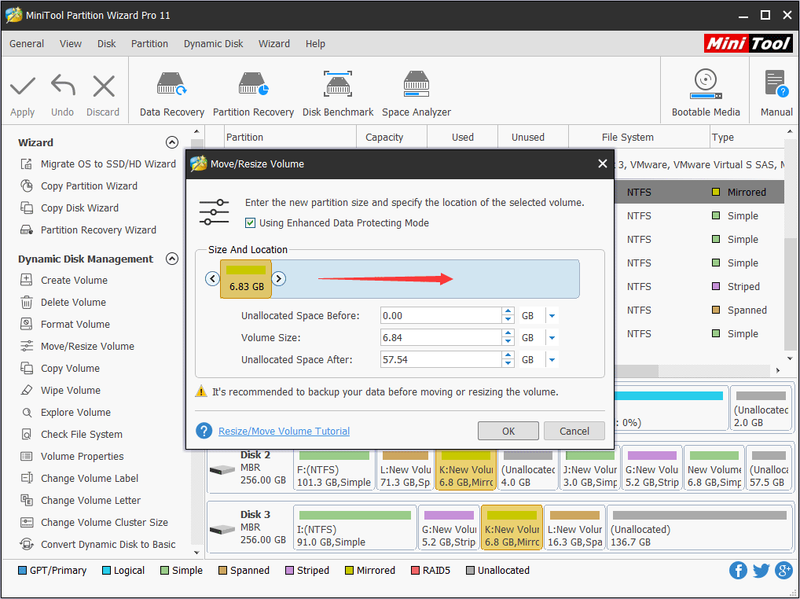The image size is (800, 599).
Task: Open unit dropdown for Unallocated Space Before
Action: point(552,316)
